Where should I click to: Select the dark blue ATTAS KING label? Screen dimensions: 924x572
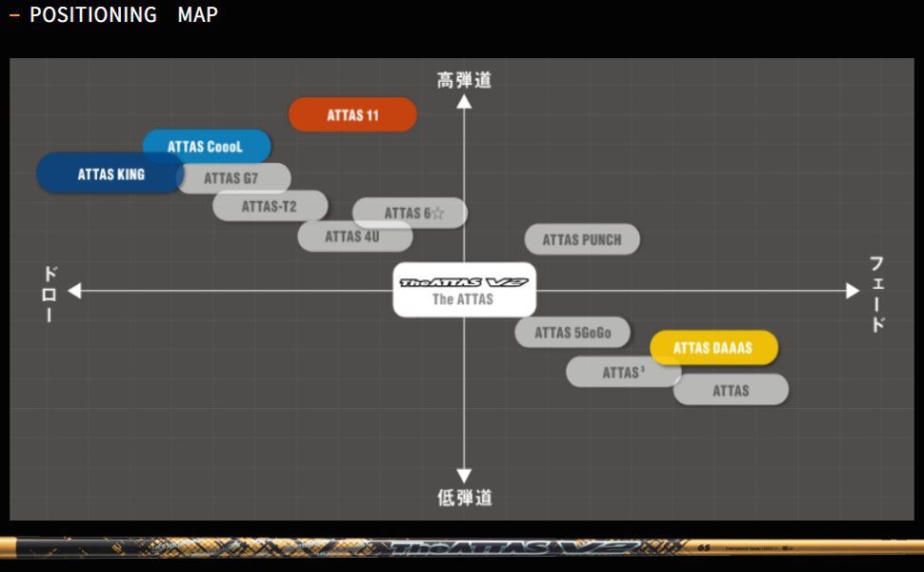(110, 174)
